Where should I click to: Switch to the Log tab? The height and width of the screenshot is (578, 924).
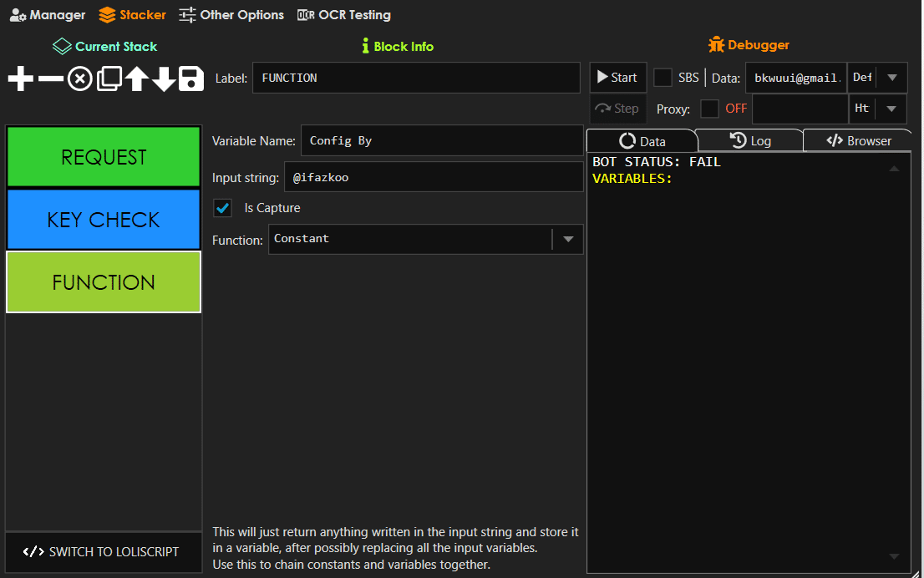(x=749, y=139)
